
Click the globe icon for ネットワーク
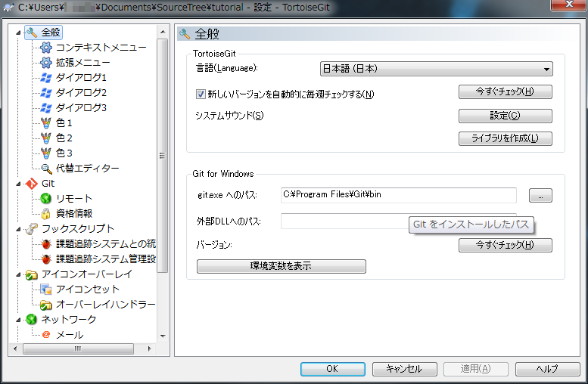[32, 319]
